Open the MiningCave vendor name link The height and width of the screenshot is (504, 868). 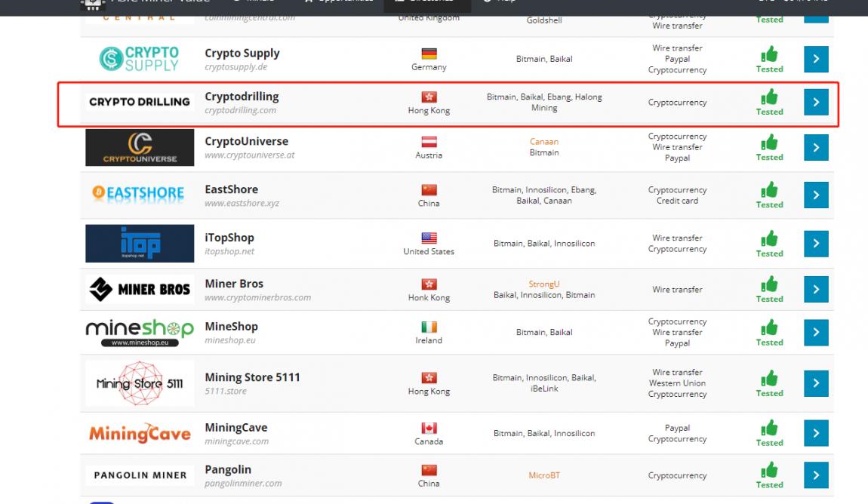coord(235,428)
